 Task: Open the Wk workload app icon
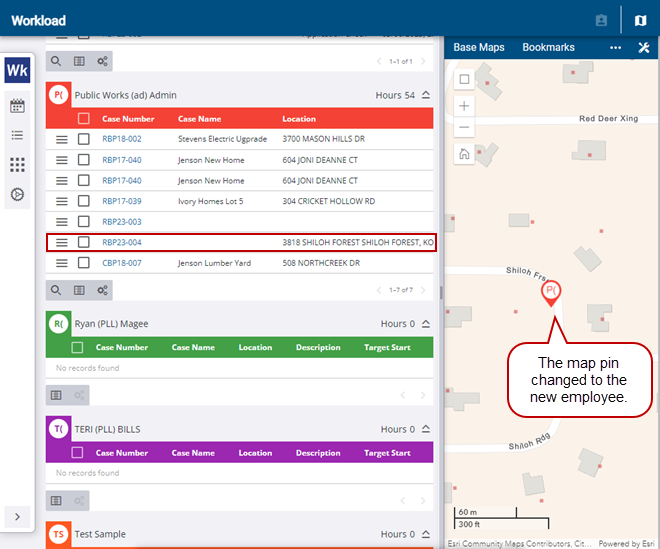17,70
